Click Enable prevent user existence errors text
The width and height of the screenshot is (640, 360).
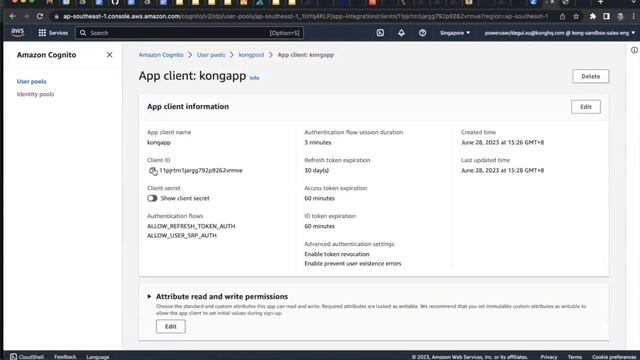coord(353,263)
